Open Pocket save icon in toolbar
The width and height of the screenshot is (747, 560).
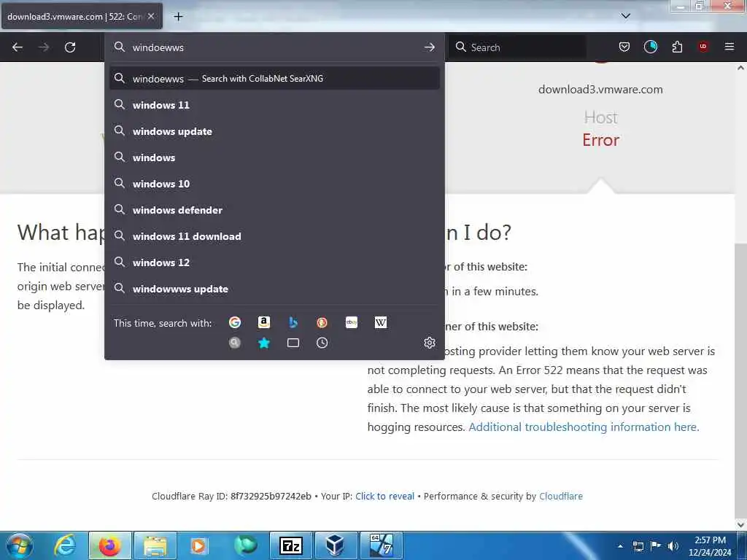[624, 47]
